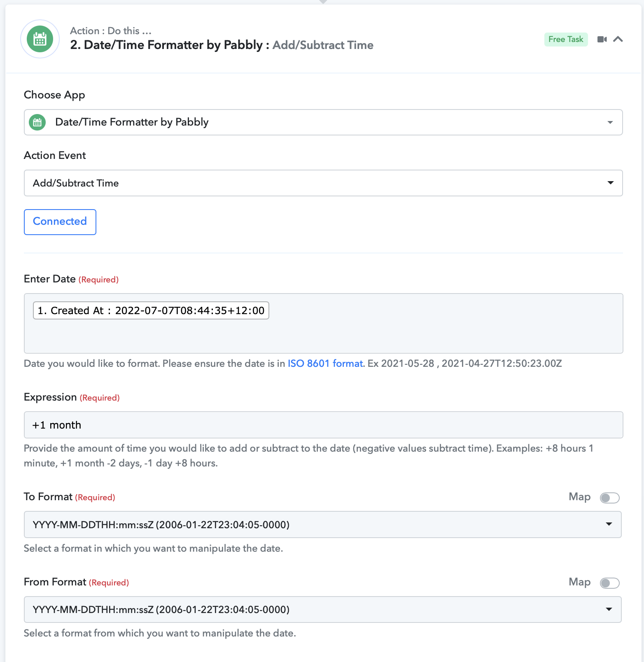
Task: Click inside the Enter Date field
Action: [323, 323]
